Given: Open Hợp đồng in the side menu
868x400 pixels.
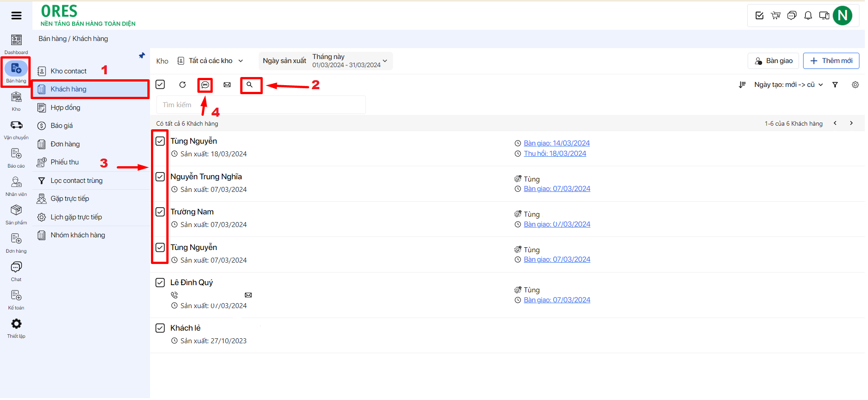Looking at the screenshot, I should point(65,108).
